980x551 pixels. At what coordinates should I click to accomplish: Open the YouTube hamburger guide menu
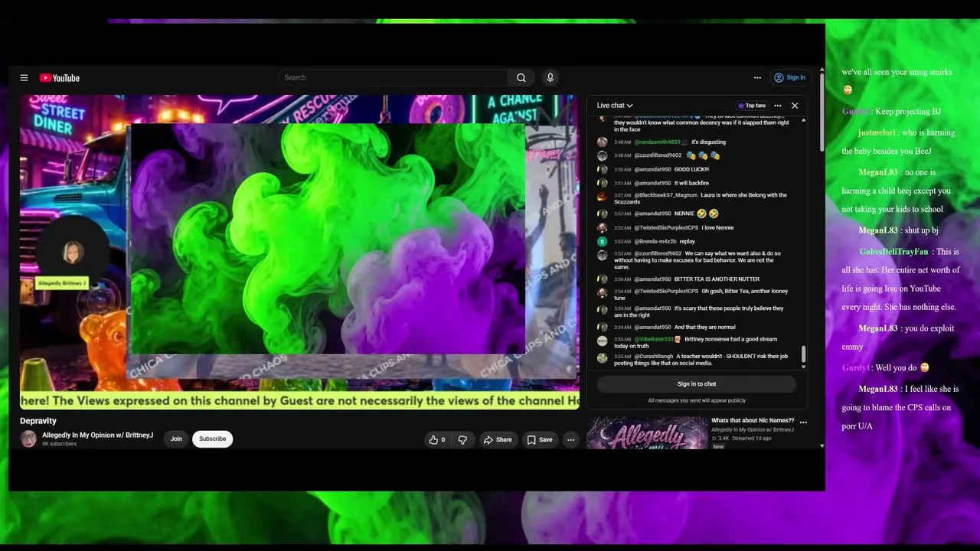point(24,77)
